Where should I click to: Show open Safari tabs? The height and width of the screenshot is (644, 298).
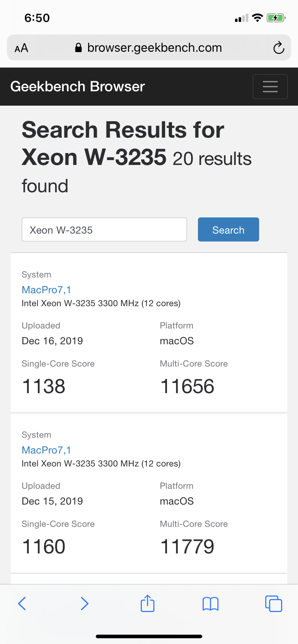(274, 603)
